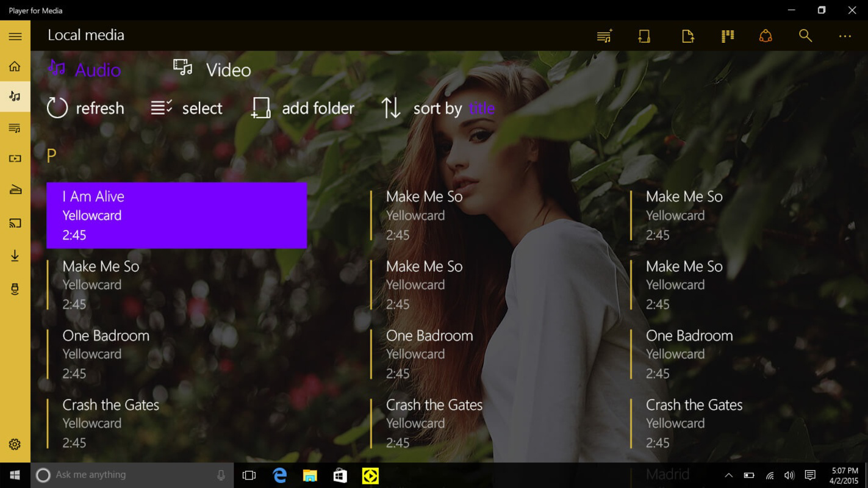Click the 'Ask me anything' search box
868x488 pixels.
(x=132, y=475)
